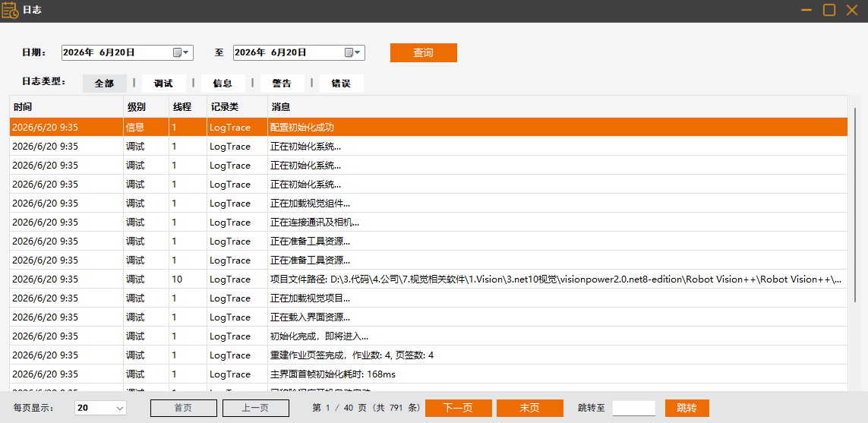Viewport: 868px width, 423px height.
Task: Select the 全部 log type tab
Action: click(105, 84)
